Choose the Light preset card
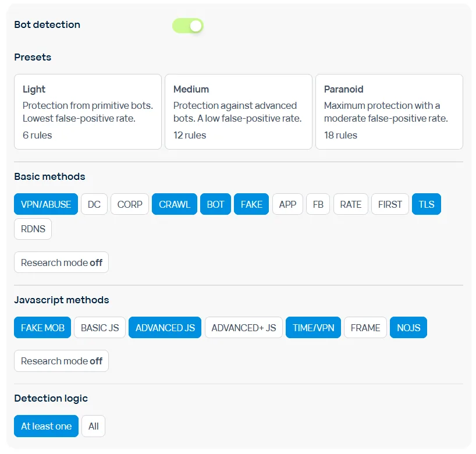The image size is (476, 454). click(x=88, y=112)
